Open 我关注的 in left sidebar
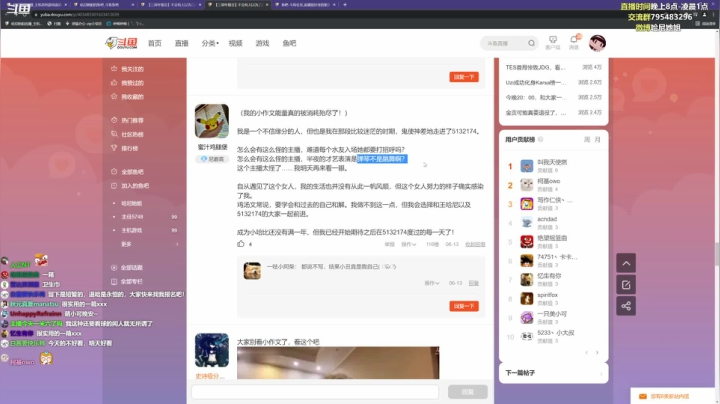Image resolution: width=720 pixels, height=404 pixels. [x=128, y=69]
